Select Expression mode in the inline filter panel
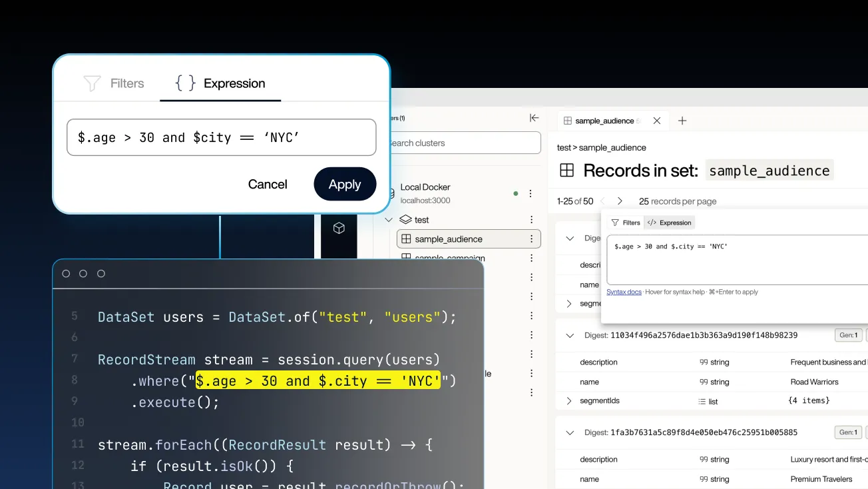868x489 pixels. click(669, 223)
